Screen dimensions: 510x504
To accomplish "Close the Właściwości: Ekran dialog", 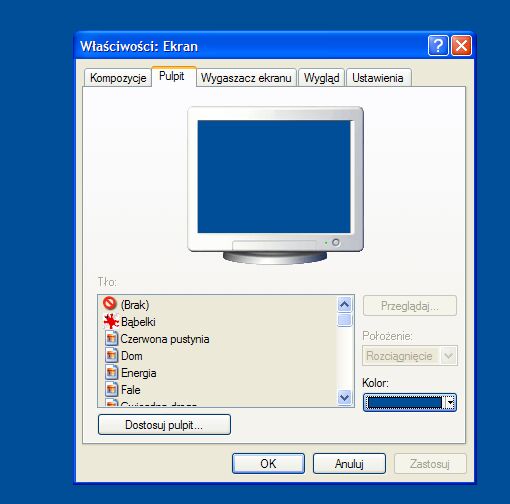I will pyautogui.click(x=461, y=46).
